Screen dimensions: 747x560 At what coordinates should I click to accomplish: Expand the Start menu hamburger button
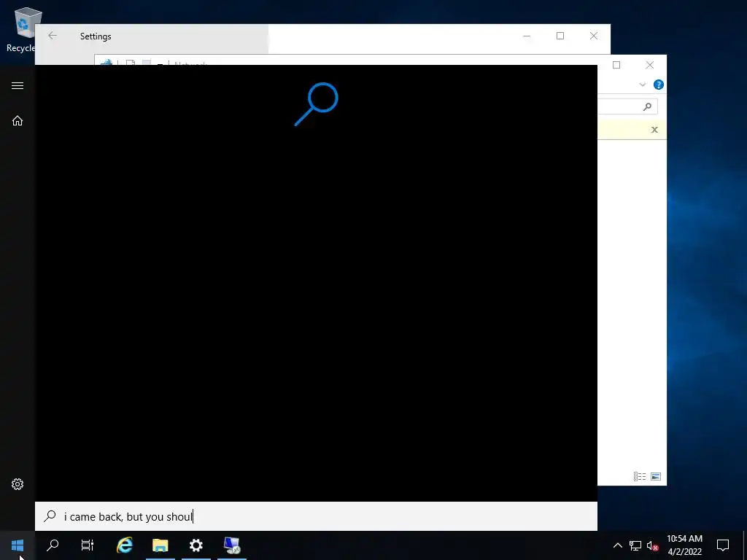click(x=18, y=86)
